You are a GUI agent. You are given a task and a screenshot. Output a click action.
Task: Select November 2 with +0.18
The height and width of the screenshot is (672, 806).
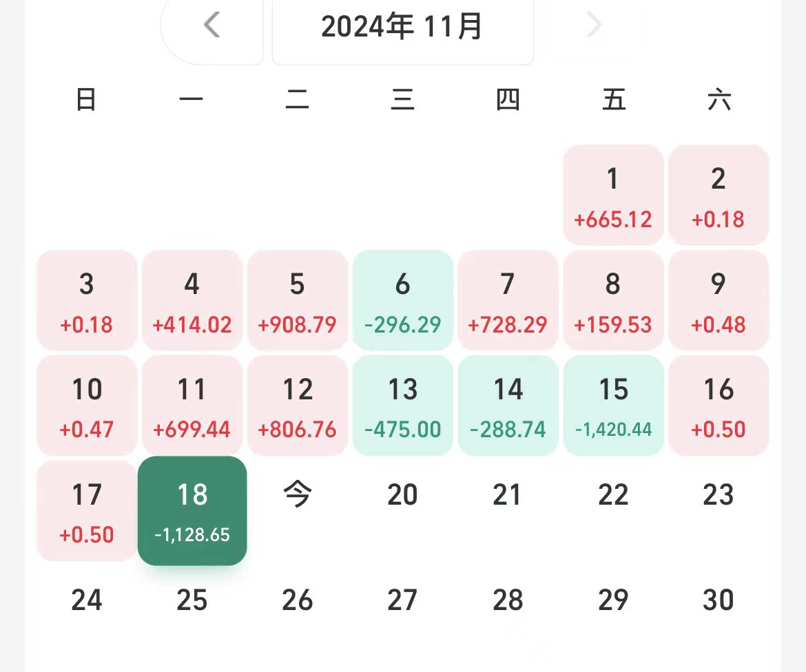pyautogui.click(x=719, y=195)
